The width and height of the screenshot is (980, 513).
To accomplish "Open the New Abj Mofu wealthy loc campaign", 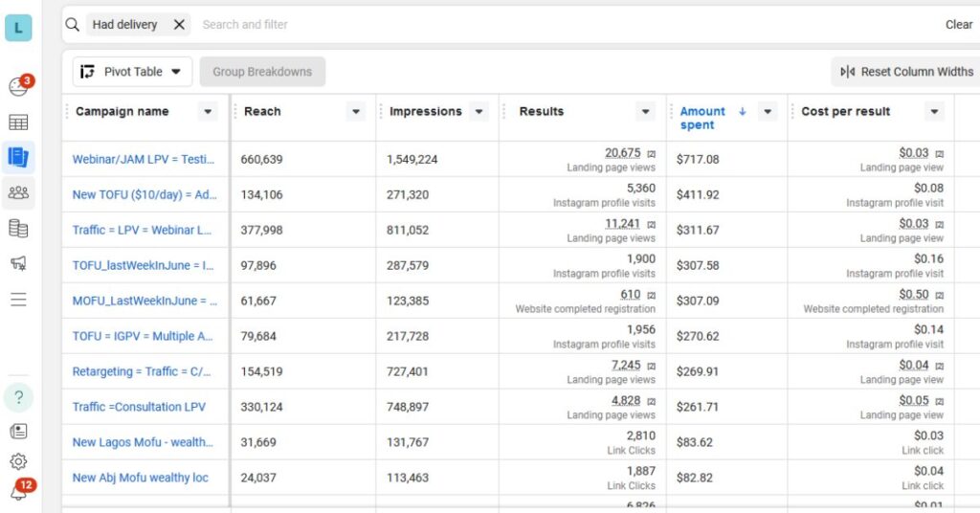I will [x=140, y=478].
